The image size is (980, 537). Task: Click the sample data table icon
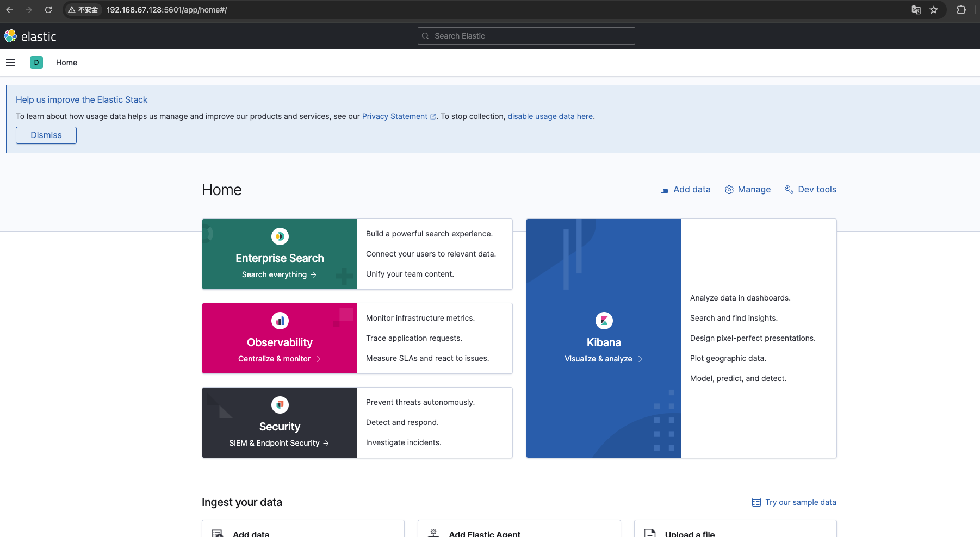(756, 502)
